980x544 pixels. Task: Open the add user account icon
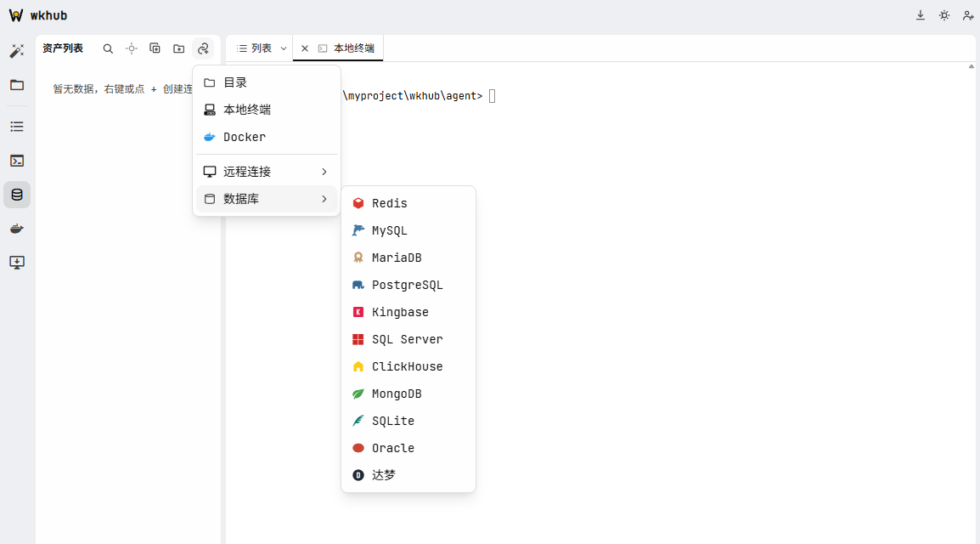[x=968, y=15]
